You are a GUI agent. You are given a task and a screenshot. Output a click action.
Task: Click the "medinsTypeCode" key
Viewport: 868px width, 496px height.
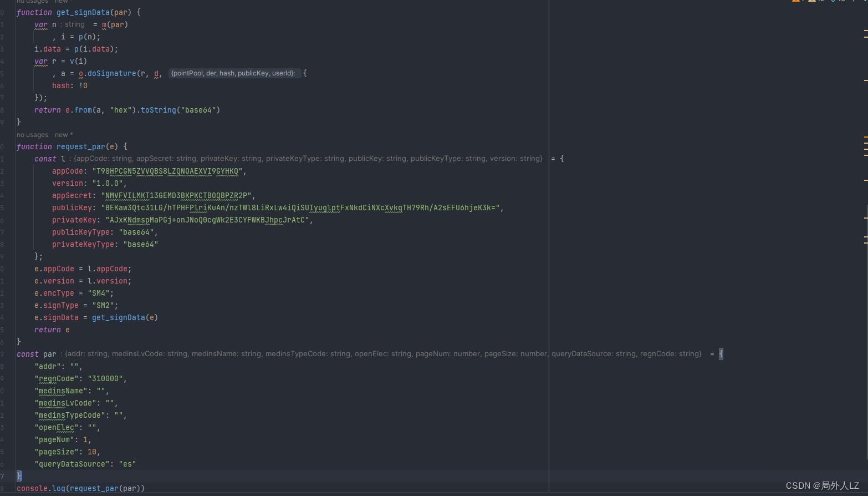coord(70,415)
